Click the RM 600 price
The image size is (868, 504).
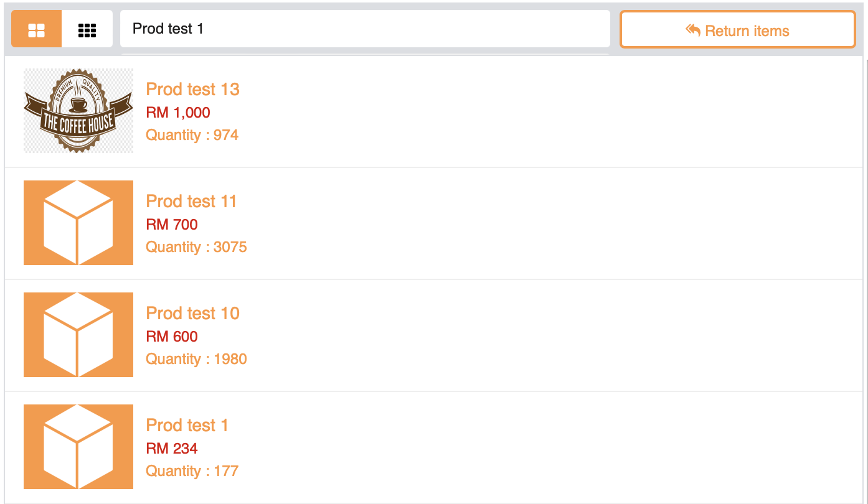(172, 337)
